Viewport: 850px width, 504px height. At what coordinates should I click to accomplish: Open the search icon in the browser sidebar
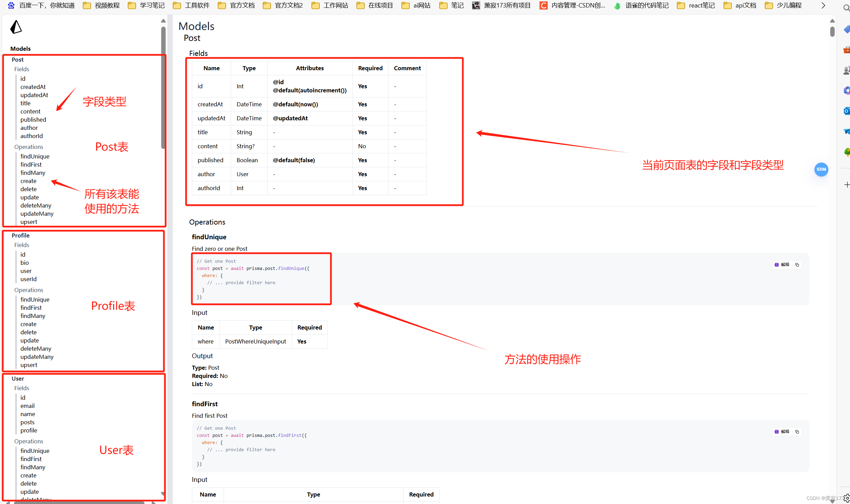tap(846, 7)
